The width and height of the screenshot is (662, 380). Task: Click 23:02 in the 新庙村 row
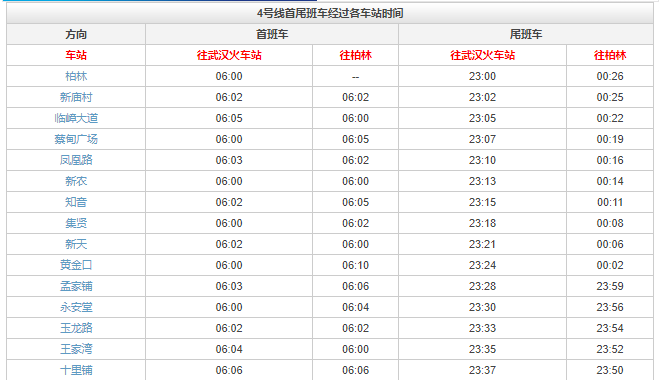pos(483,98)
